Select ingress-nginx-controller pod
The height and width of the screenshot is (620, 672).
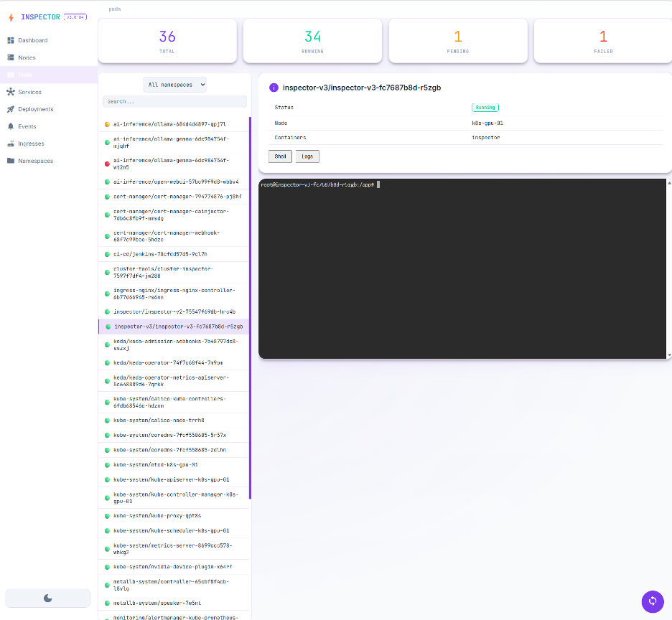coord(174,293)
